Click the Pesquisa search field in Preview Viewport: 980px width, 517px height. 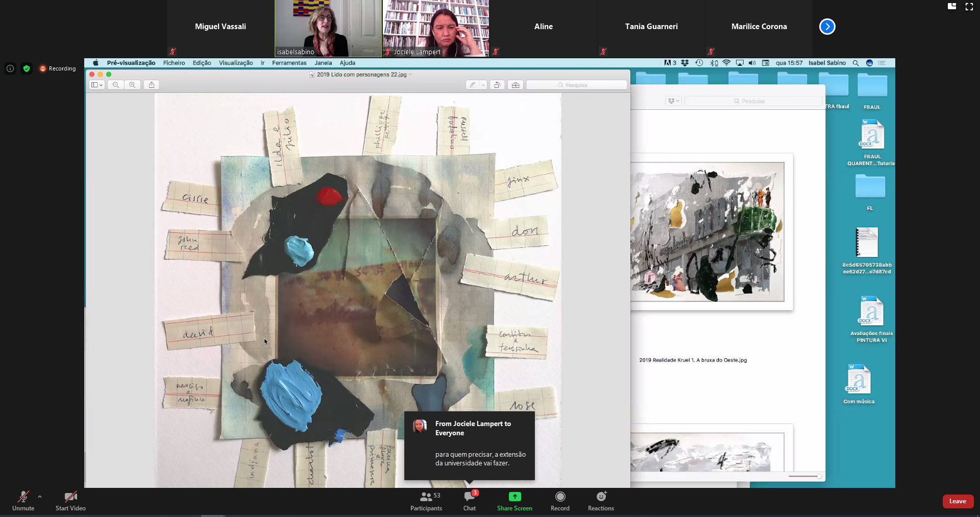(577, 85)
